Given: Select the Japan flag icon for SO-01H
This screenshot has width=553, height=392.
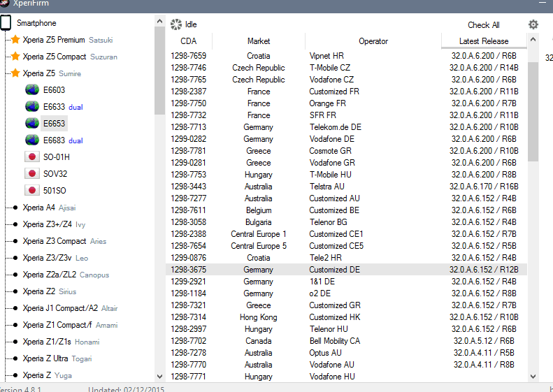Looking at the screenshot, I should point(31,157).
